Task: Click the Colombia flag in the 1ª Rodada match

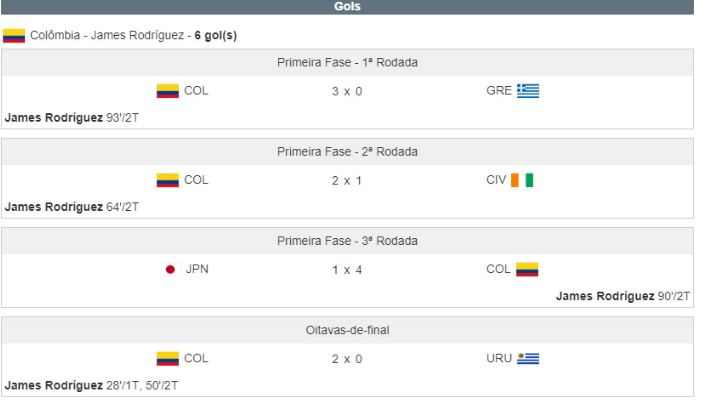Action: pyautogui.click(x=167, y=91)
